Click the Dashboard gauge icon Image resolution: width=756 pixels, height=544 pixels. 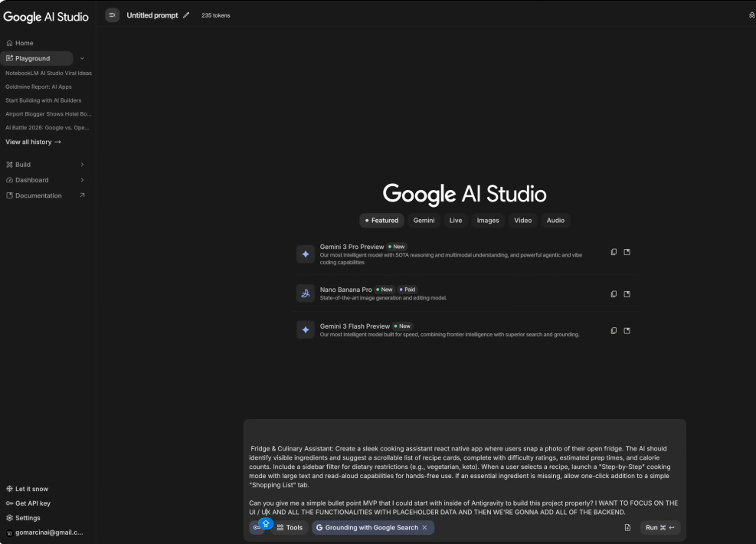coord(9,180)
